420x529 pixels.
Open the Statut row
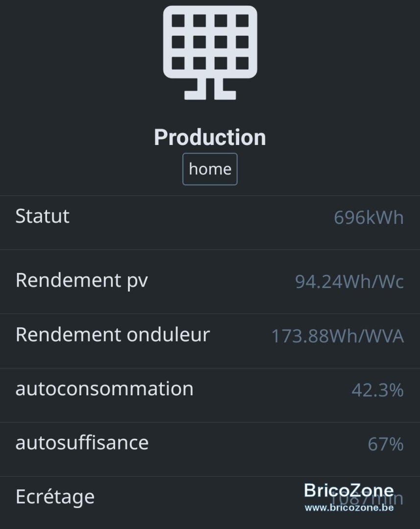pyautogui.click(x=210, y=223)
